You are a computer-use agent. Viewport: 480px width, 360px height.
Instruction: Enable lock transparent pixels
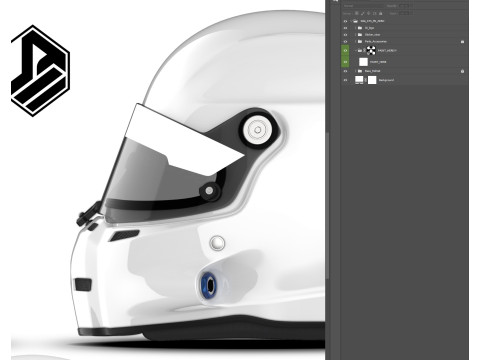click(357, 13)
